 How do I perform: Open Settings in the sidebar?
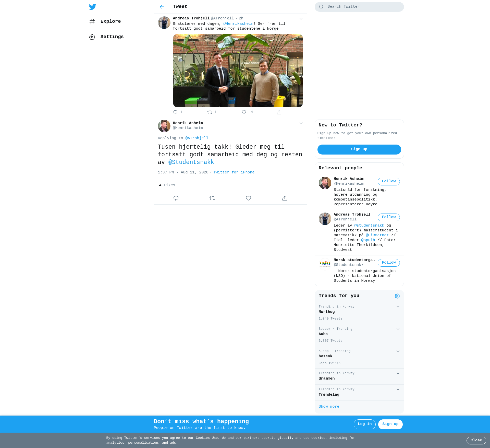[112, 37]
